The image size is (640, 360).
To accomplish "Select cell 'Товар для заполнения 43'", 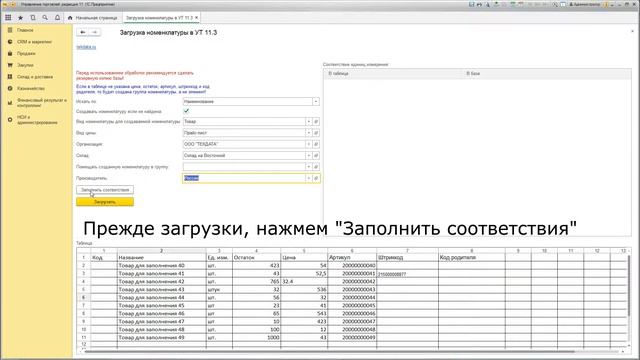I will point(162,290).
